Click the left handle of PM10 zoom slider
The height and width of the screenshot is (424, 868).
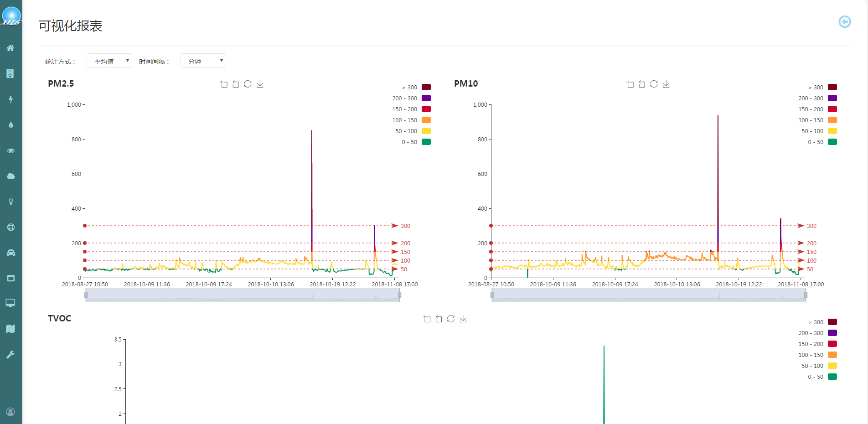pyautogui.click(x=492, y=295)
